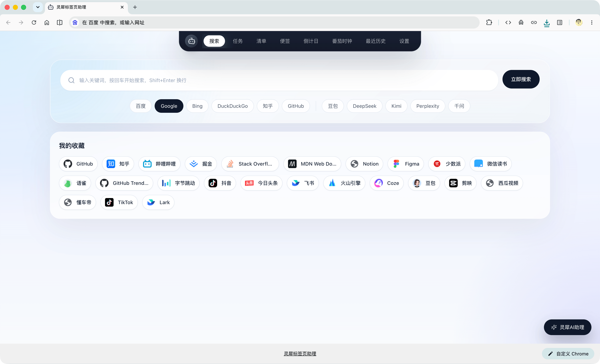Open the 火山引擎 bookmark
This screenshot has height=364, width=600.
344,183
